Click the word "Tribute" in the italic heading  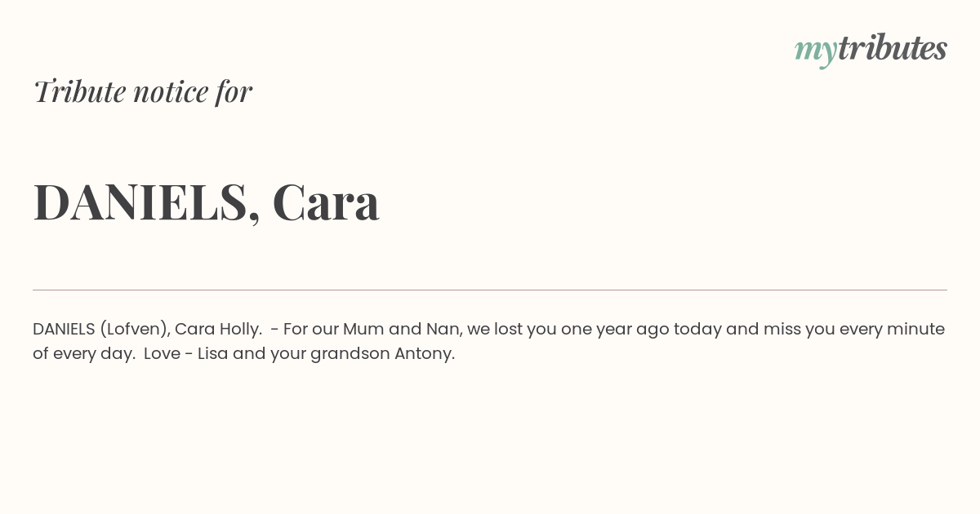[x=80, y=91]
